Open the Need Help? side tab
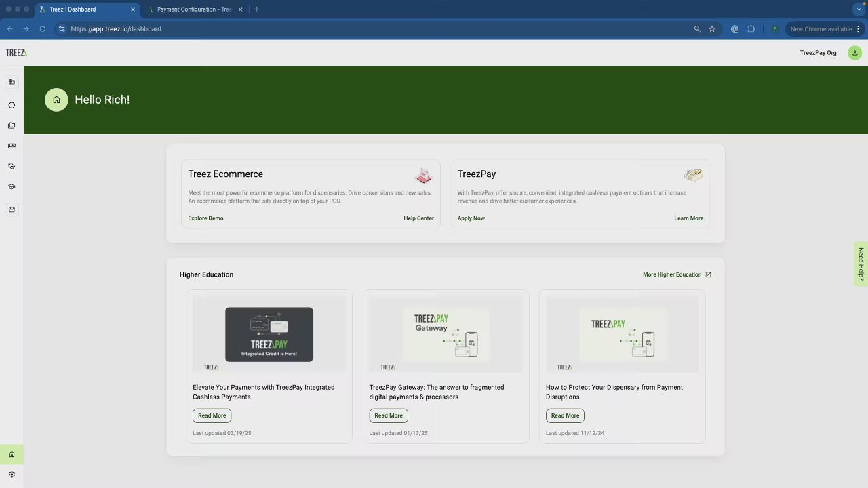The width and height of the screenshot is (868, 488). [x=861, y=264]
